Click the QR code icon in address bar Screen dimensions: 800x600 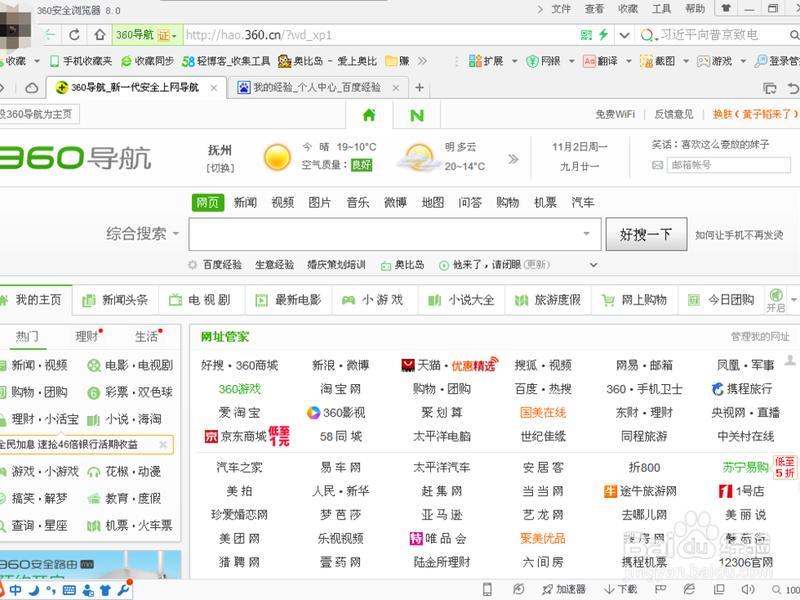[x=586, y=35]
